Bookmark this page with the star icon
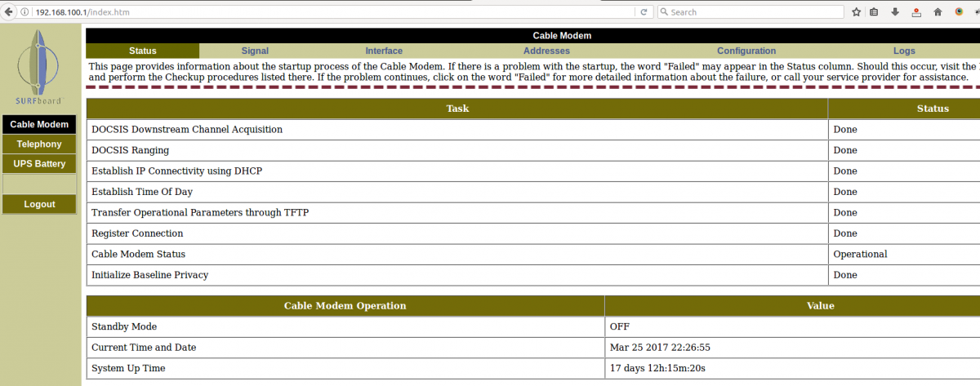 point(856,12)
